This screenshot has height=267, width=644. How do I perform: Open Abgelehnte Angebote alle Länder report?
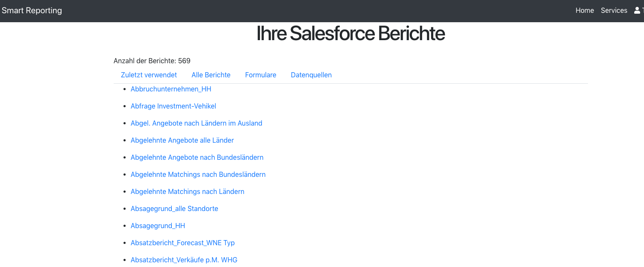[x=182, y=140]
